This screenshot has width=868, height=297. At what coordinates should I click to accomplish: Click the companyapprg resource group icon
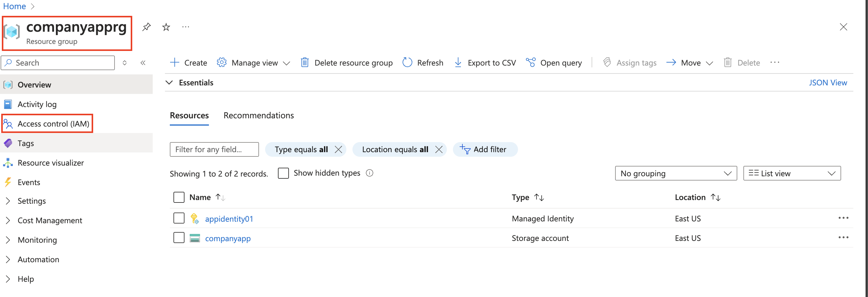tap(12, 32)
